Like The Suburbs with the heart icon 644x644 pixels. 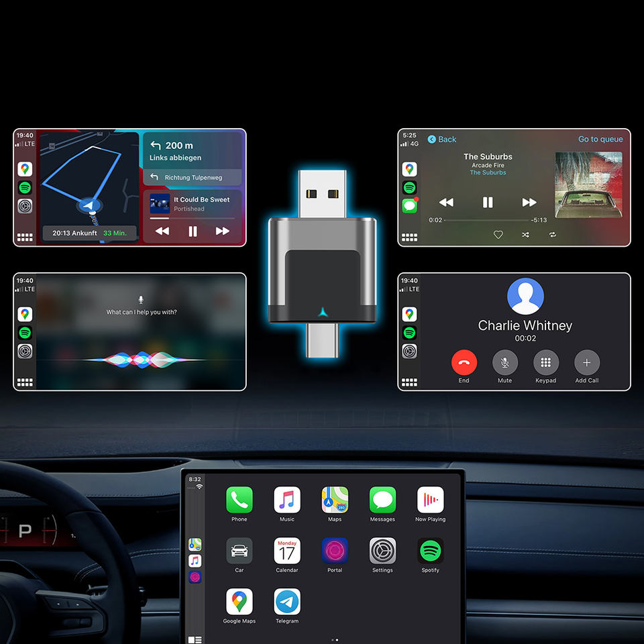498,235
